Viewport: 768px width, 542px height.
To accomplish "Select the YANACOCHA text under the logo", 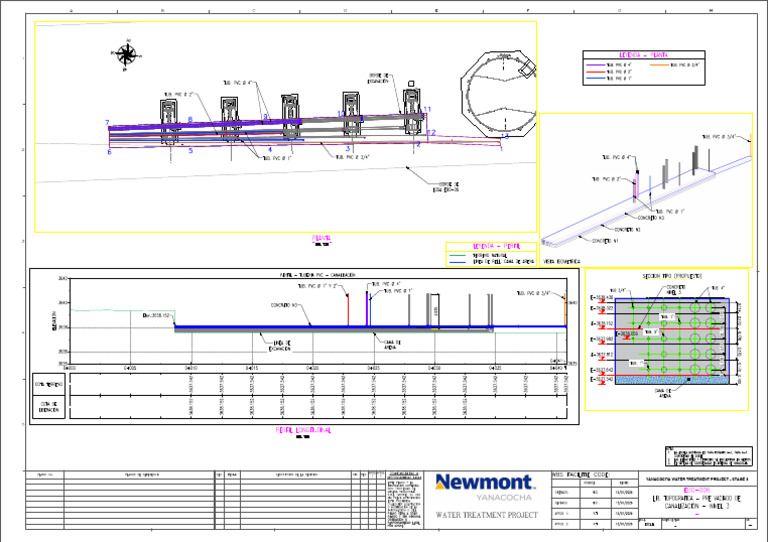I will coord(504,497).
